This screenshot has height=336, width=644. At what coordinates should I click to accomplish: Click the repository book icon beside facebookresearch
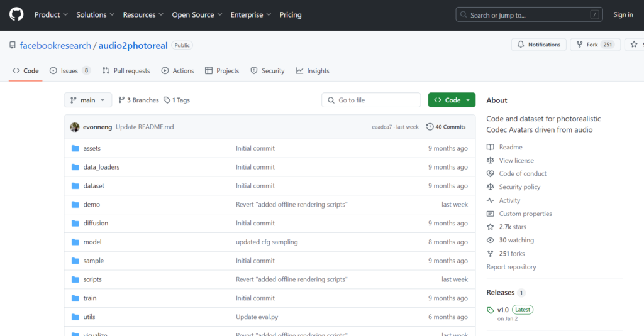point(13,45)
